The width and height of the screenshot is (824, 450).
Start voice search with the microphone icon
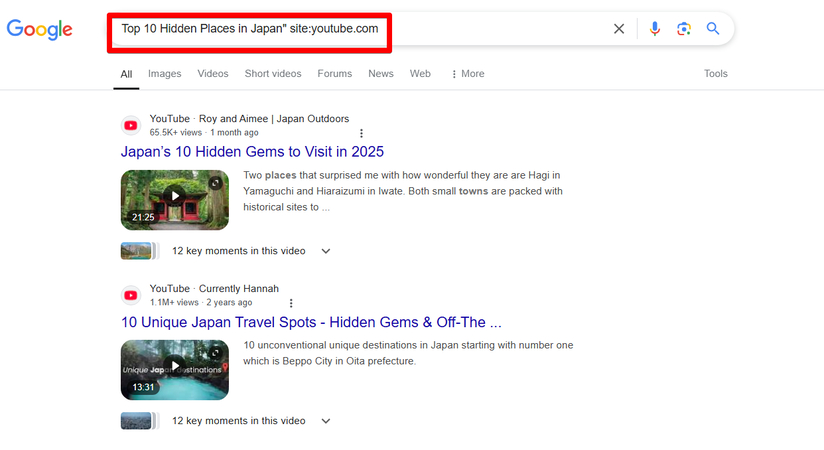tap(654, 29)
